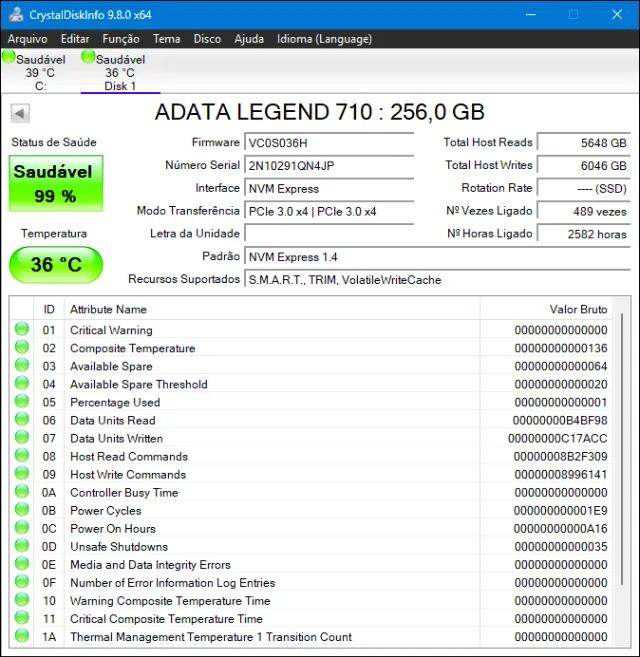Click the Interface field NVM Express
Image resolution: width=640 pixels, height=657 pixels.
click(329, 189)
